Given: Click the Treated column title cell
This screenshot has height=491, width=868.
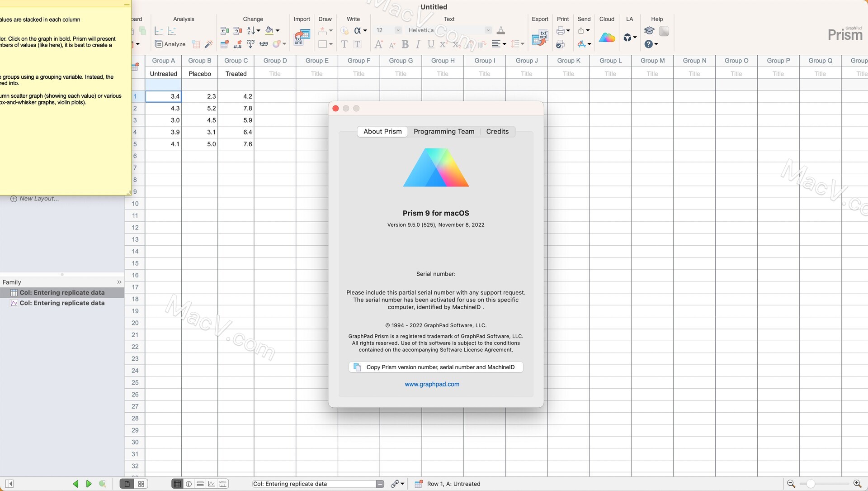Looking at the screenshot, I should pos(236,74).
